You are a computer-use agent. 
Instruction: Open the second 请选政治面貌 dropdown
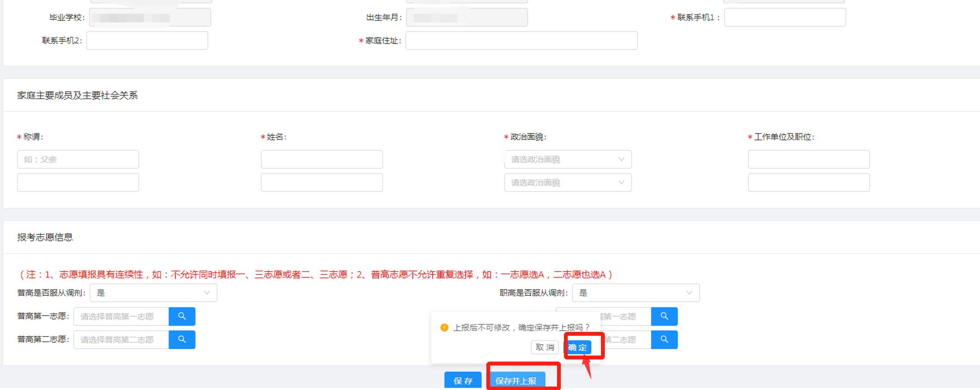568,183
